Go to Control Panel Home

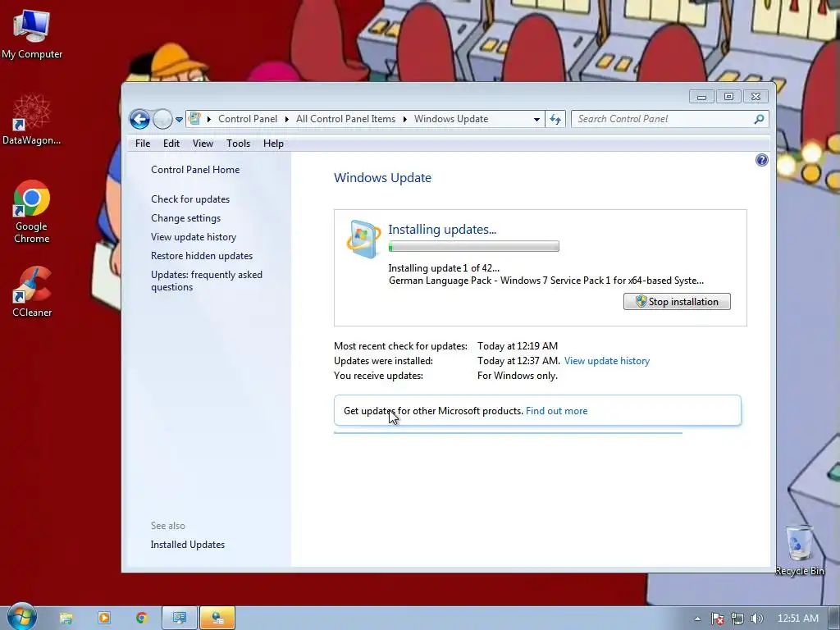(195, 170)
